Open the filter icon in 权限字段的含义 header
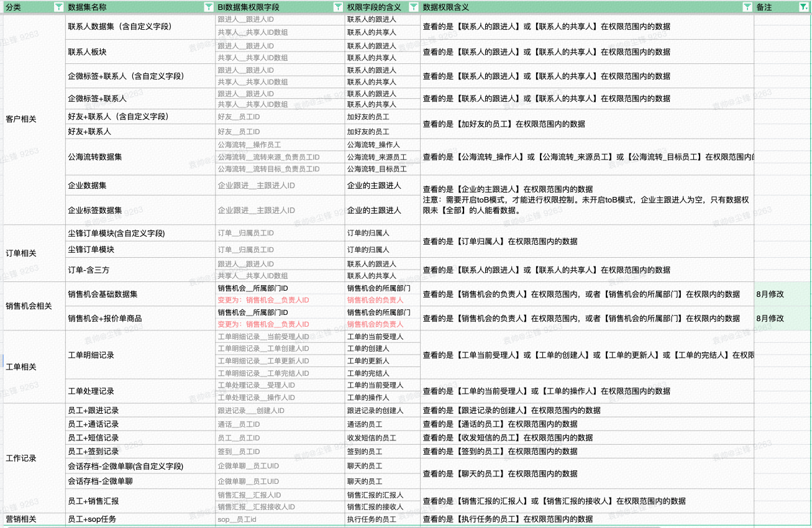Screen dimensions: 812x528 [413, 7]
